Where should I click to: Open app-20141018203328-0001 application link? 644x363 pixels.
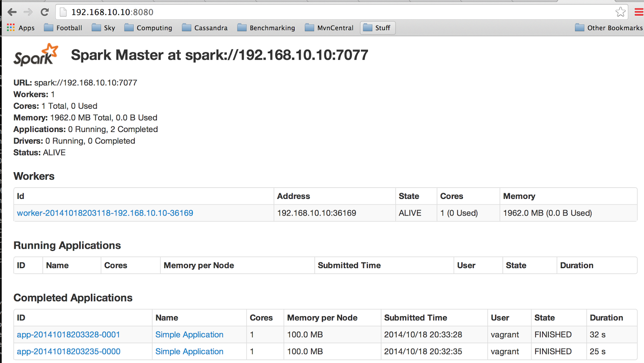68,334
